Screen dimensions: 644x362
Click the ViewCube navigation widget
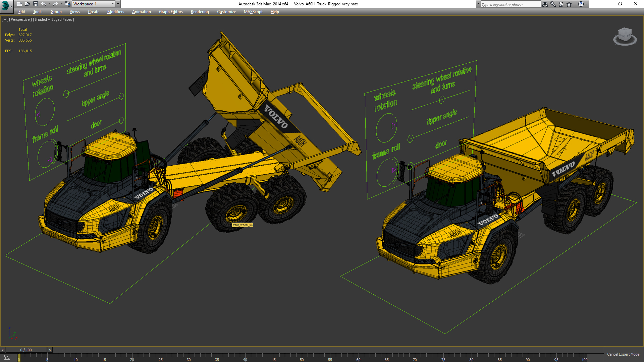click(625, 36)
